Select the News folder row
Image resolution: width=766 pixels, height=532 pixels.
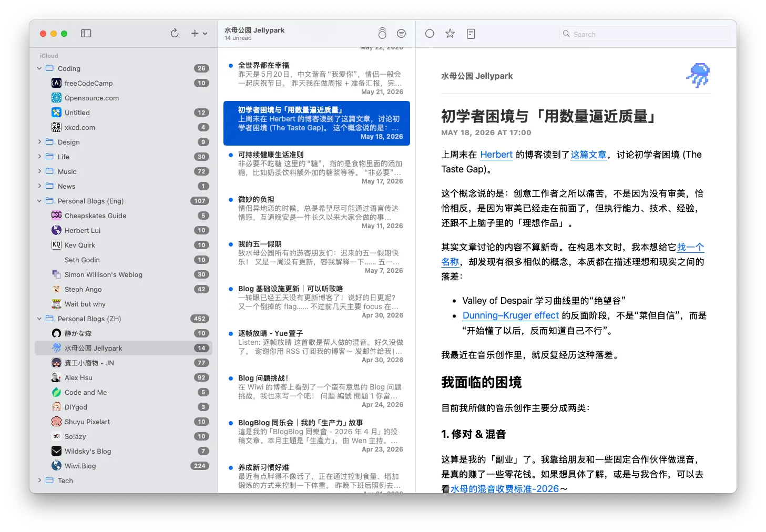124,186
